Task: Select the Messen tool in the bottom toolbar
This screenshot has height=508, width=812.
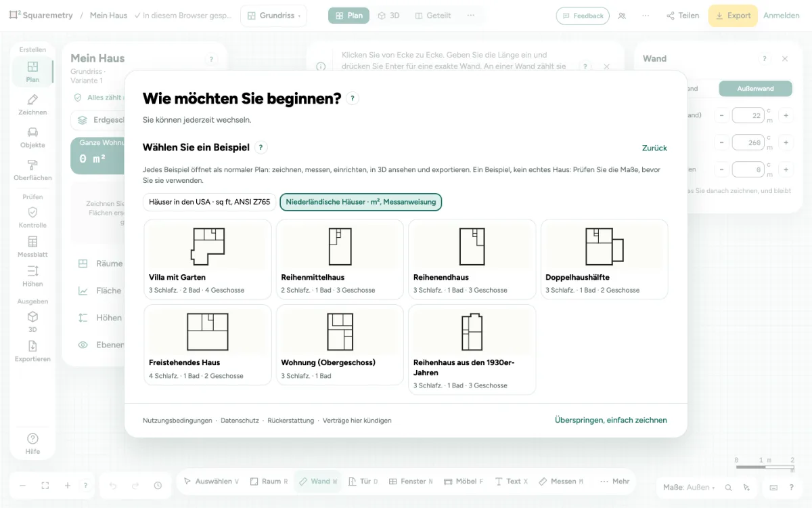Action: [561, 482]
